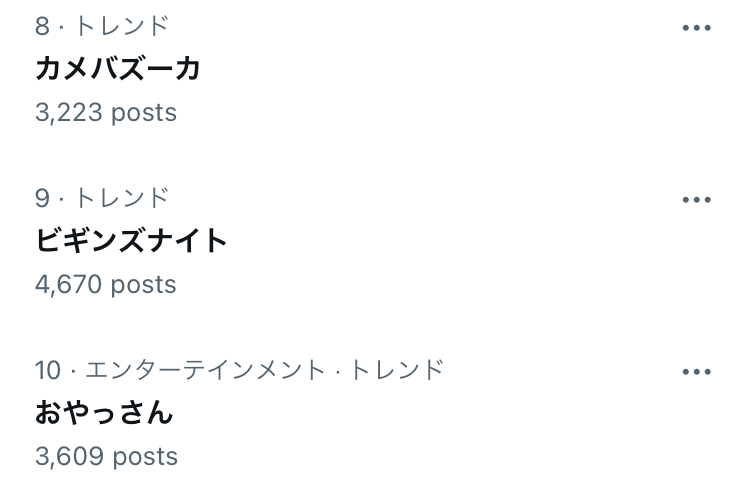Click the 3,223 posts count
750x499 pixels.
point(106,113)
